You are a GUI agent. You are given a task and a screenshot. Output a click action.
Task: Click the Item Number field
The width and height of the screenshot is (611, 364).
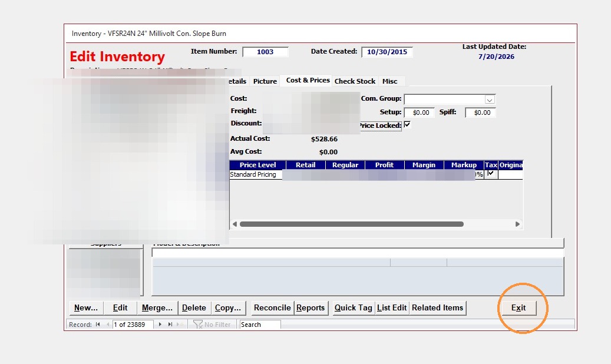tap(265, 52)
